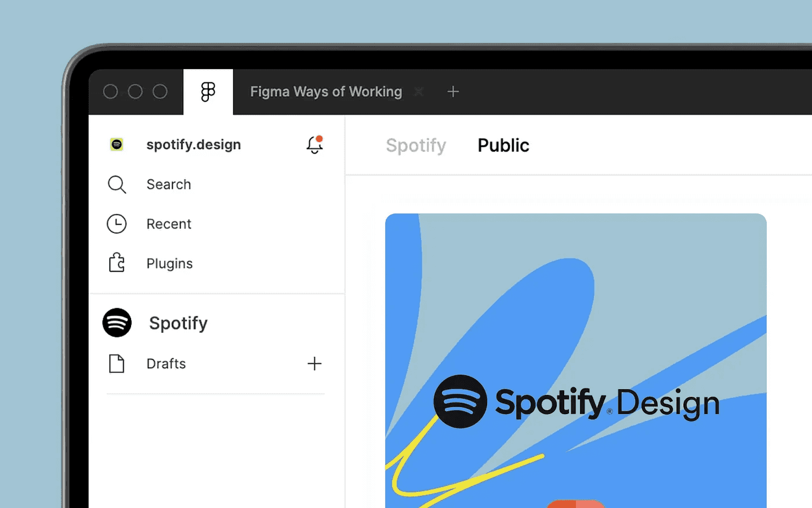Add a new tab with plus icon
This screenshot has width=812, height=508.
[453, 92]
